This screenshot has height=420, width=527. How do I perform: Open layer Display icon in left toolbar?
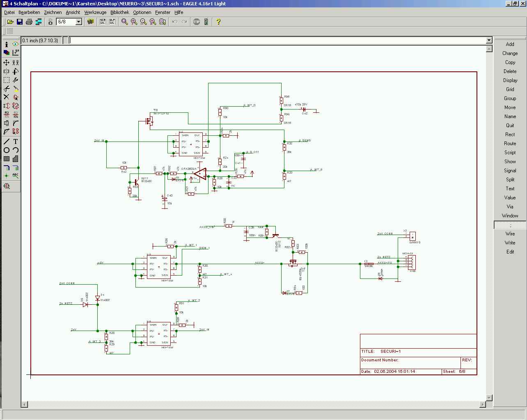[7, 52]
